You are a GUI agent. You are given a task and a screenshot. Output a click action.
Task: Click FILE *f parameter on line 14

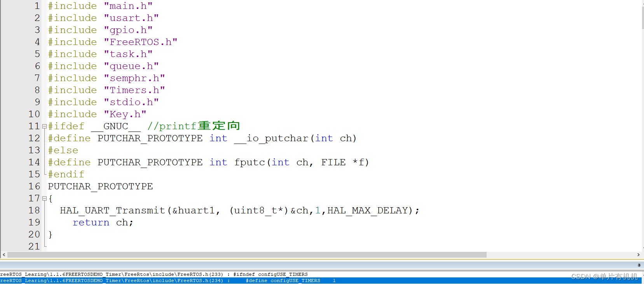point(343,163)
